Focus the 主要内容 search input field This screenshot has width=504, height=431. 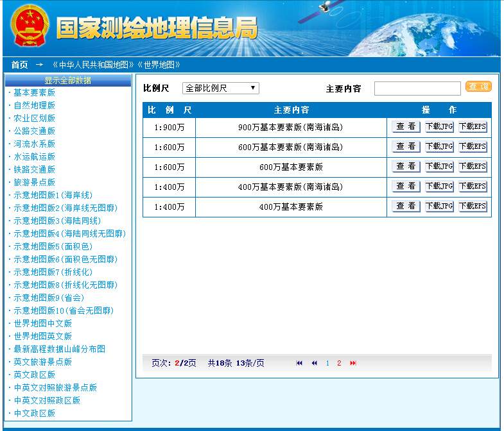coord(417,89)
